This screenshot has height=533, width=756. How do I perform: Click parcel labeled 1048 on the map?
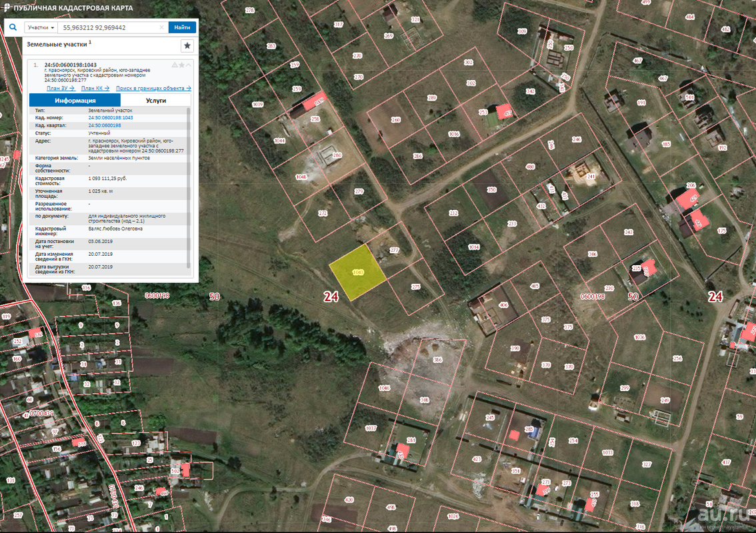click(x=301, y=177)
